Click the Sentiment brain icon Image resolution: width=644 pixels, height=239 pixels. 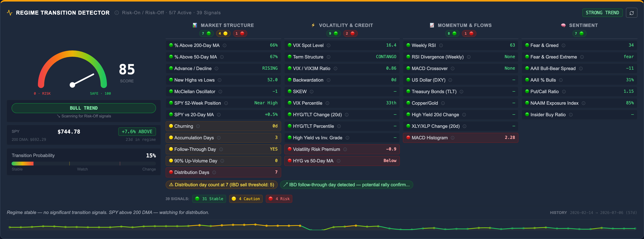tap(563, 25)
